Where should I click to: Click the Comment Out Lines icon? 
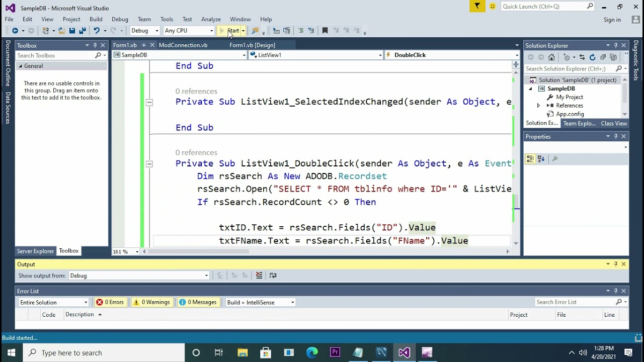(x=300, y=31)
